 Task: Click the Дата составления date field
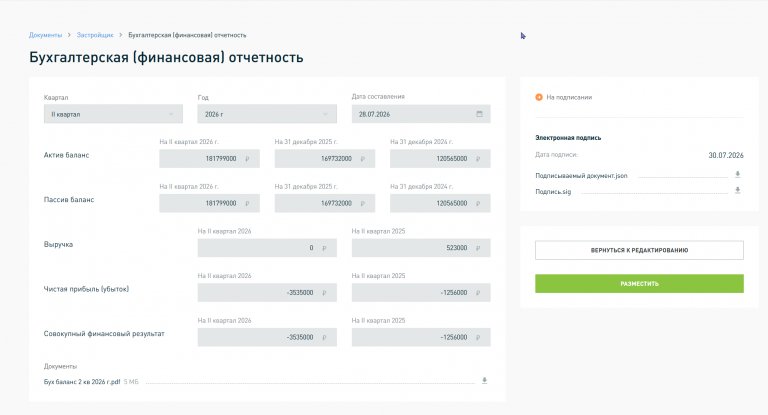[x=421, y=114]
